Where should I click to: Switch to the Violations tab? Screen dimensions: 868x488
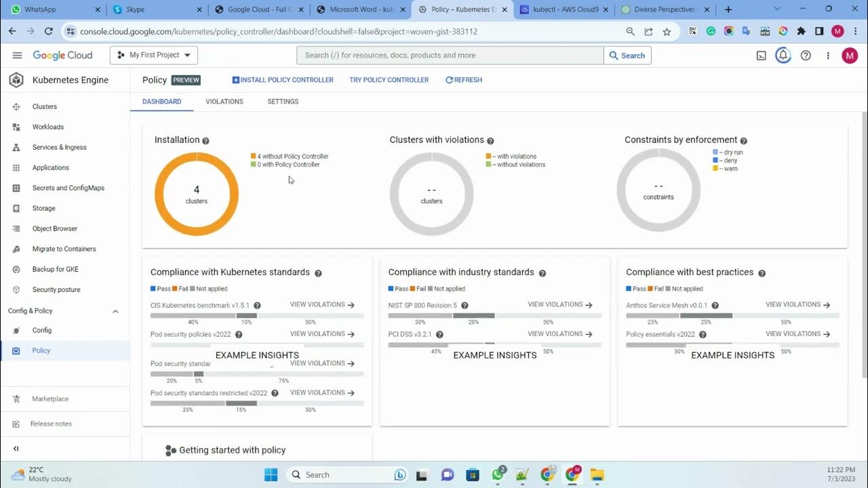[x=224, y=102]
